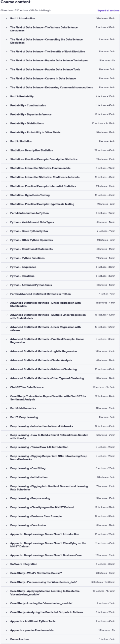
Task: Open Analyzing Predicted Outputs in Tableau section
Action: 60,612
